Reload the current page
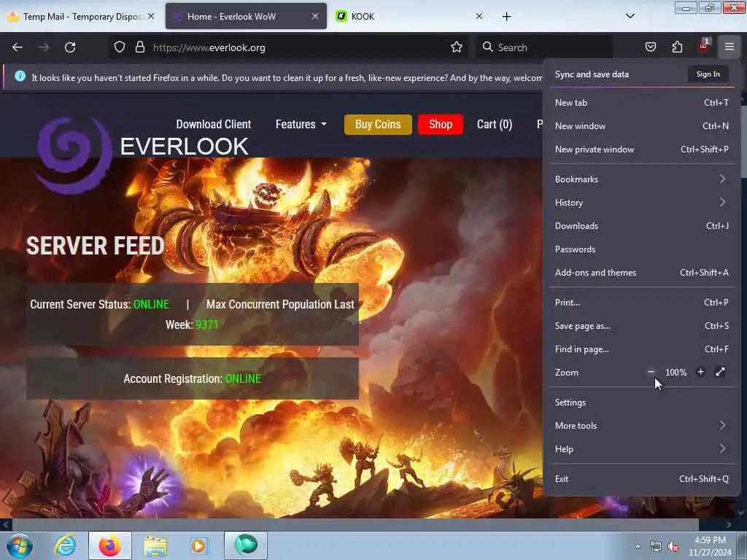 point(70,47)
